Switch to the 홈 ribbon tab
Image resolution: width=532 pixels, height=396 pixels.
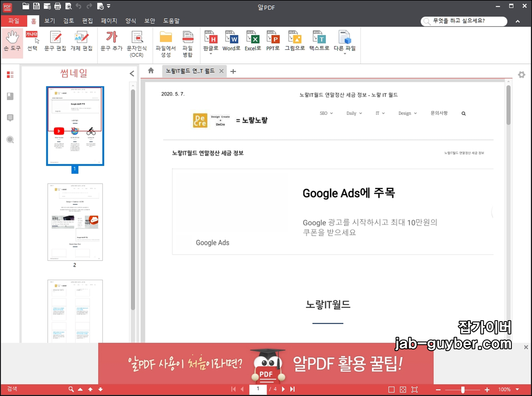pyautogui.click(x=34, y=21)
